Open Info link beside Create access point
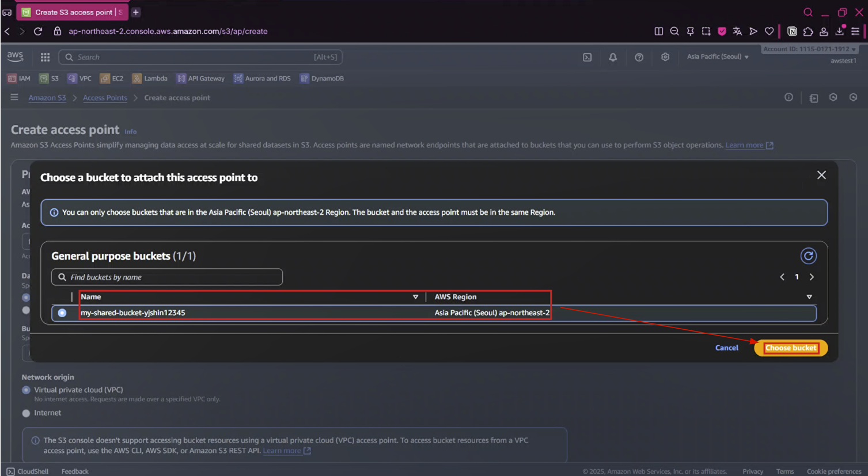Viewport: 868px width, 476px height. [x=131, y=131]
